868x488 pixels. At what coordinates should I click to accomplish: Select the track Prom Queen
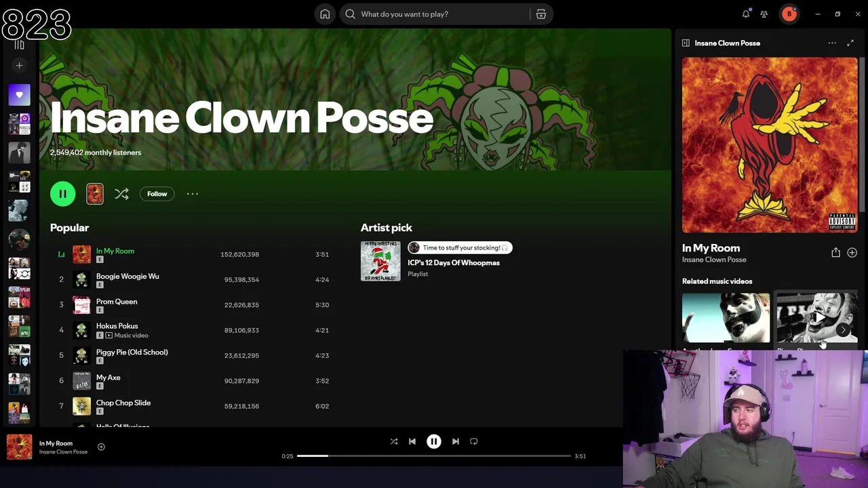point(117,302)
